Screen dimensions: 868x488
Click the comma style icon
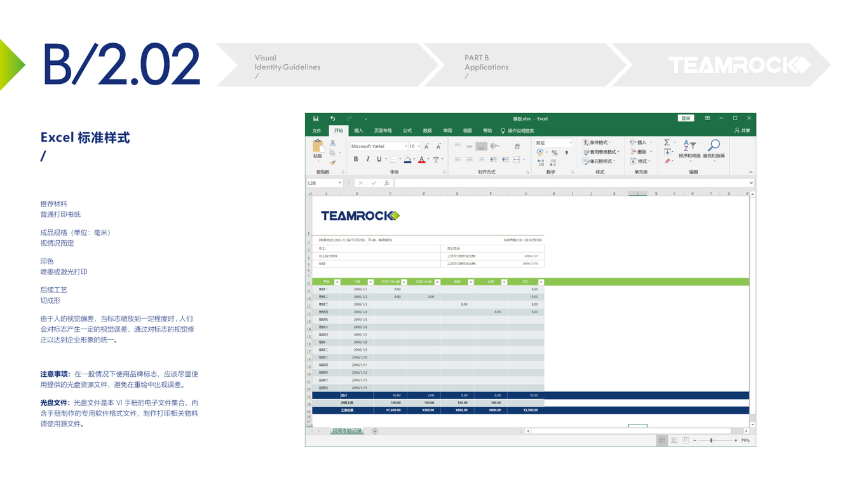point(566,152)
